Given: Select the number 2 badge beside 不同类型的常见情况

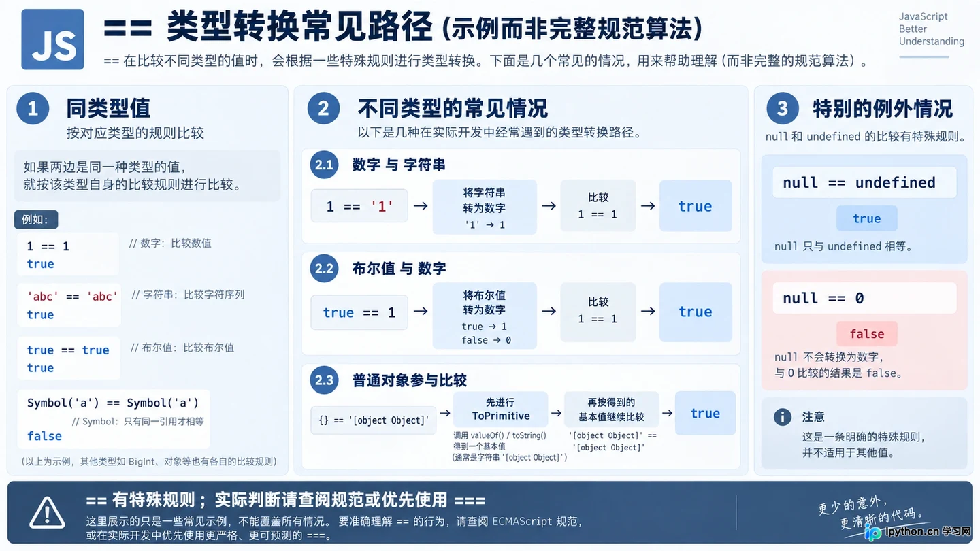Looking at the screenshot, I should tap(324, 109).
